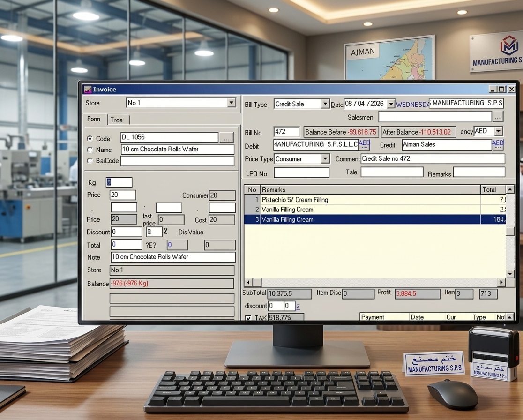Click the Invoice icon in the title bar
This screenshot has height=420, width=523.
point(87,89)
